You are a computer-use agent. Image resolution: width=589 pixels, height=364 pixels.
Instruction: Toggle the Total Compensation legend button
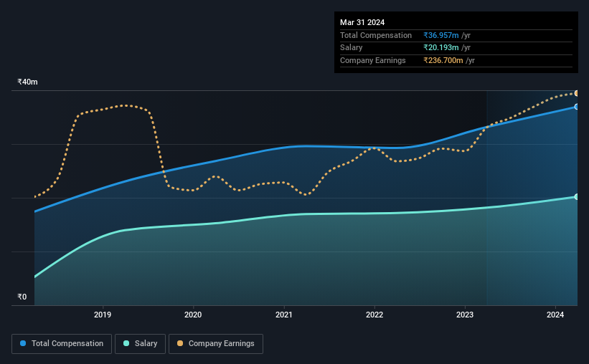point(62,344)
